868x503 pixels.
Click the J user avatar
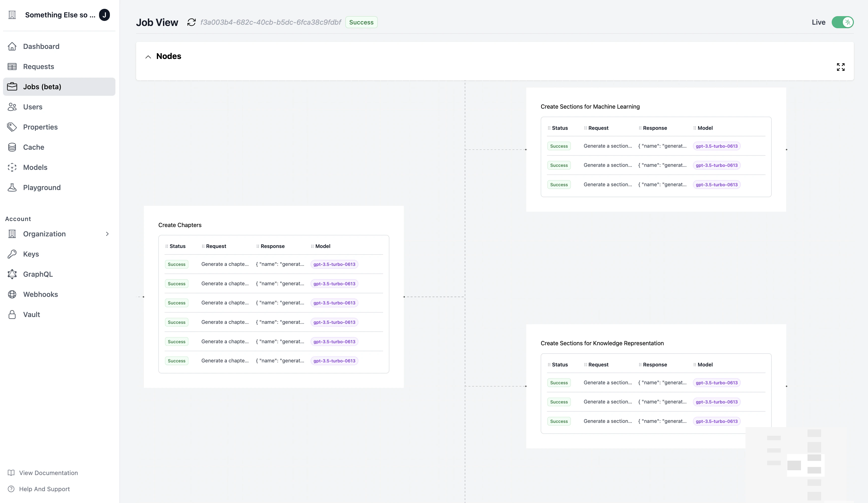pyautogui.click(x=104, y=15)
